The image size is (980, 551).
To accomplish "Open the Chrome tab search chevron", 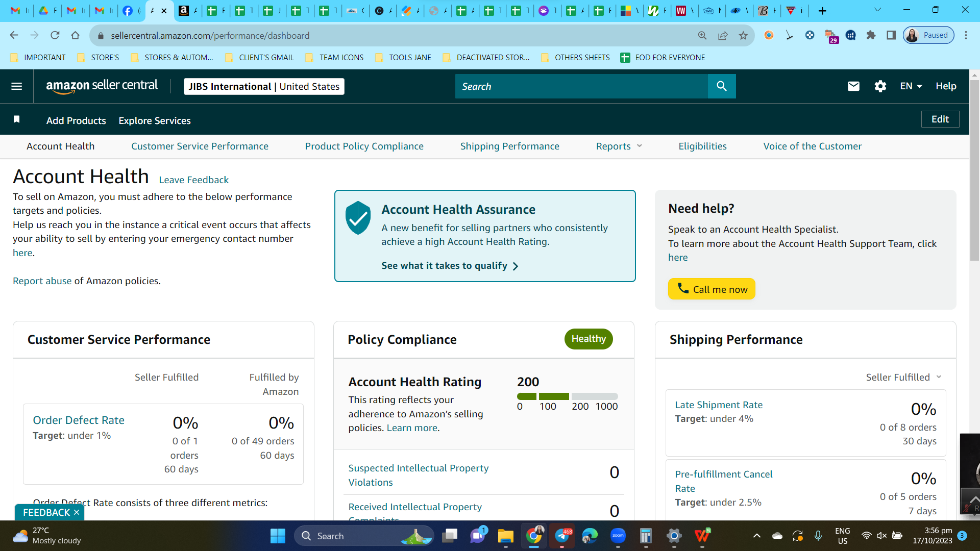I will [878, 10].
